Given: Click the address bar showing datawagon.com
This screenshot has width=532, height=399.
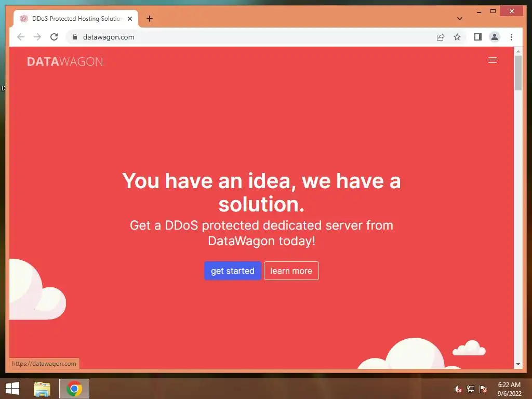Looking at the screenshot, I should [251, 37].
